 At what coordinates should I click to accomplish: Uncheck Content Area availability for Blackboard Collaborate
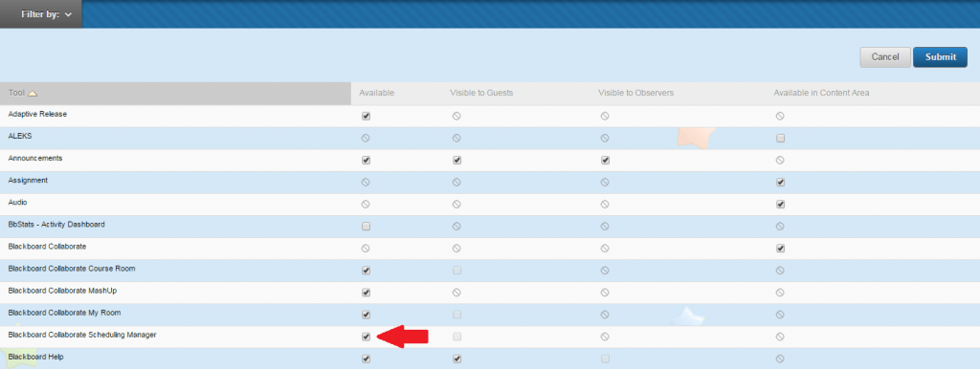click(x=780, y=249)
